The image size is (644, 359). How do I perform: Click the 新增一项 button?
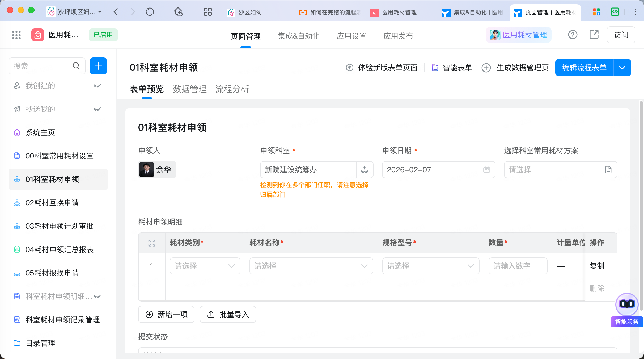166,314
